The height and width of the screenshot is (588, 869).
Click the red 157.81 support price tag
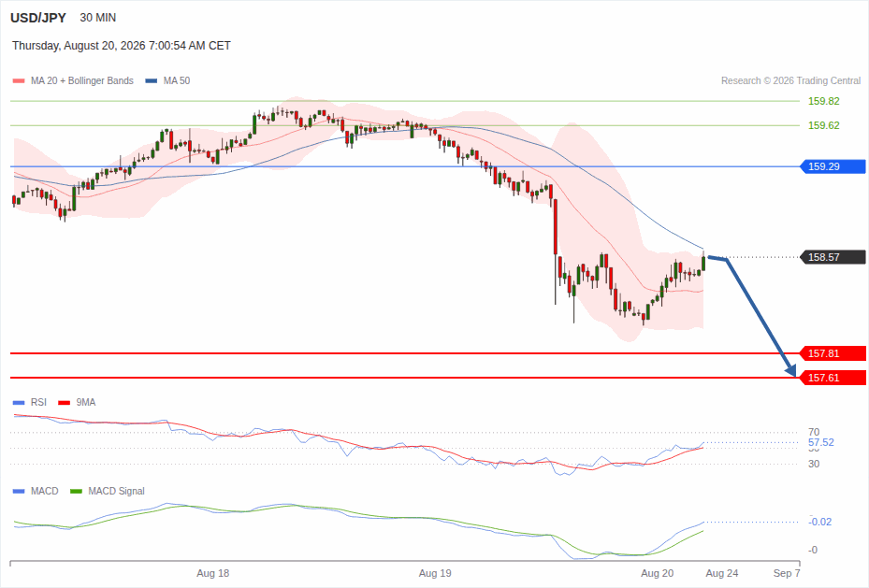pyautogui.click(x=833, y=353)
